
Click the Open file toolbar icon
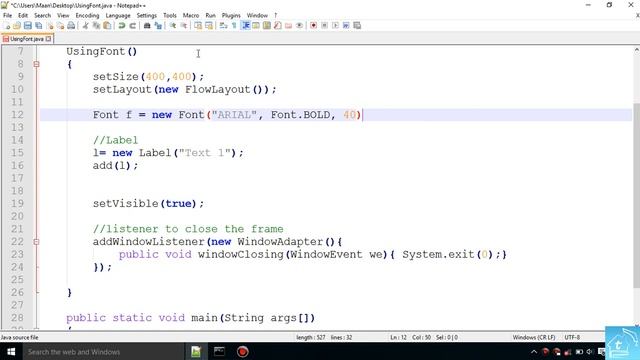17,25
